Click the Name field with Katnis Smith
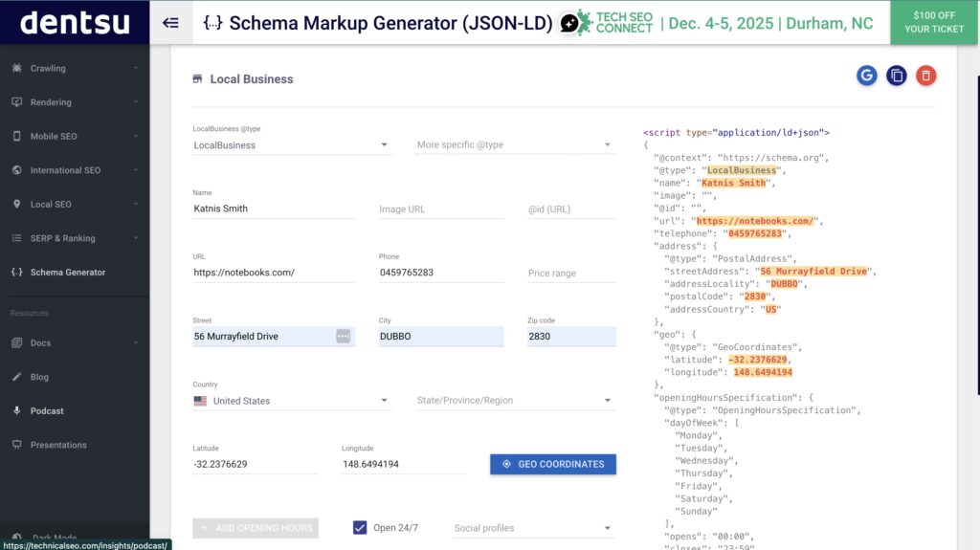This screenshot has height=550, width=980. tap(274, 209)
